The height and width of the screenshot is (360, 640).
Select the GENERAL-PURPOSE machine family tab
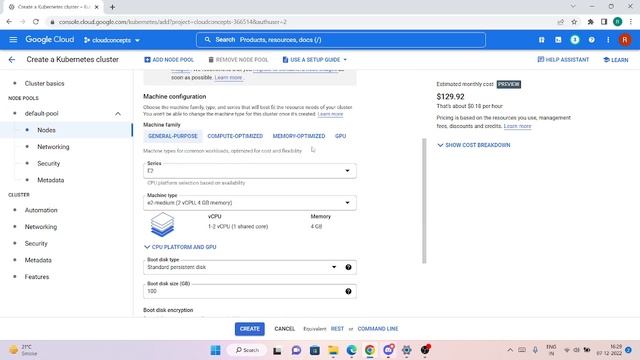[173, 136]
